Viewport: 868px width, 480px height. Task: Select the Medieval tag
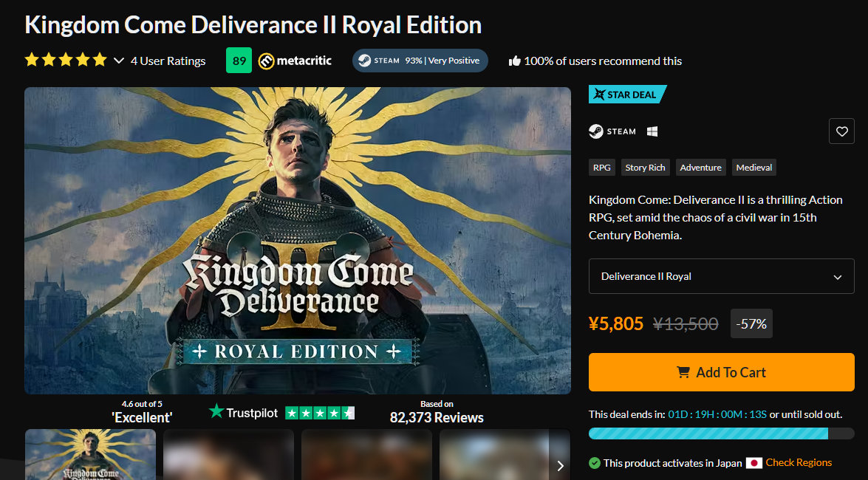tap(754, 168)
